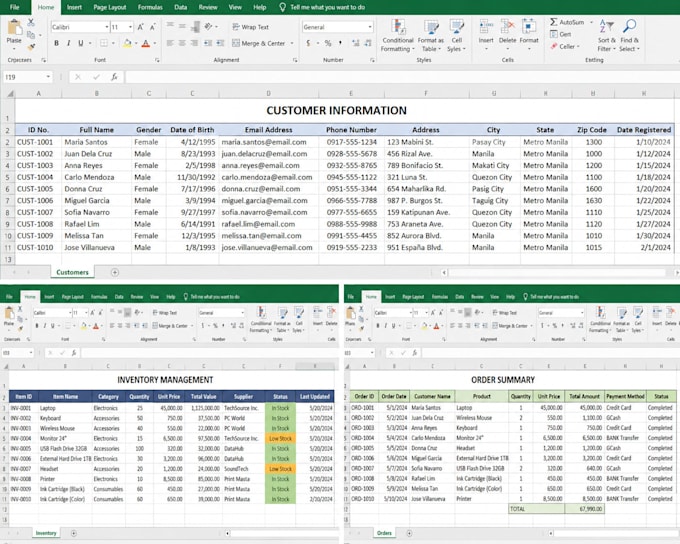The height and width of the screenshot is (544, 680).
Task: Open Cell Styles in the Customers window
Action: tap(456, 36)
